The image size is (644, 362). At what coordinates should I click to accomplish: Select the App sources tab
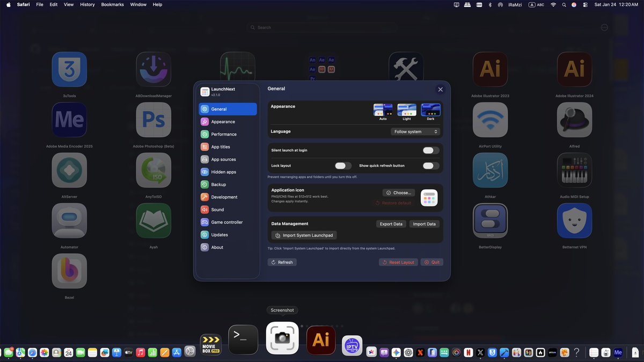(x=228, y=159)
